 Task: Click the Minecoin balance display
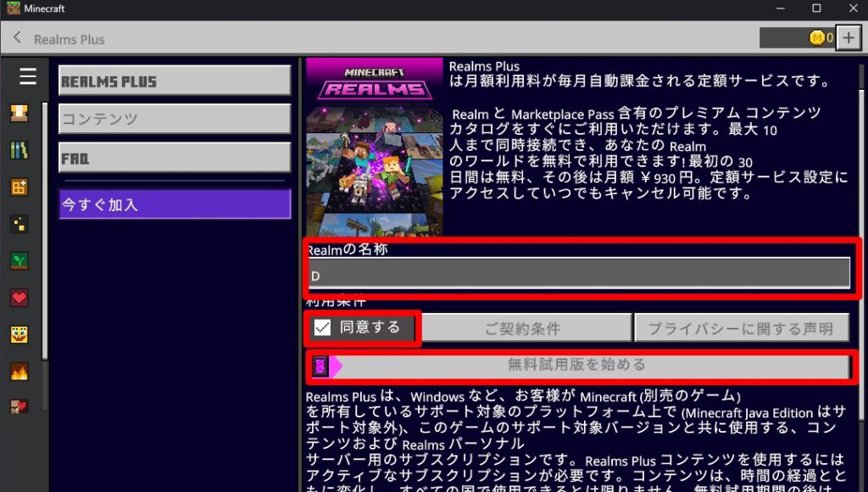pos(797,38)
